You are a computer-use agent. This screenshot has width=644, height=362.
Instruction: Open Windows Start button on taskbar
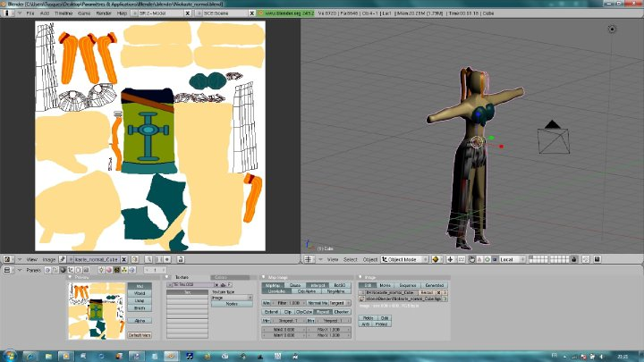pos(10,356)
